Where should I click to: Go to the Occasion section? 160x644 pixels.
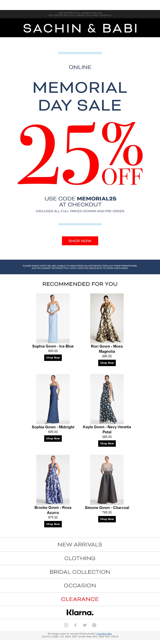[x=80, y=586]
